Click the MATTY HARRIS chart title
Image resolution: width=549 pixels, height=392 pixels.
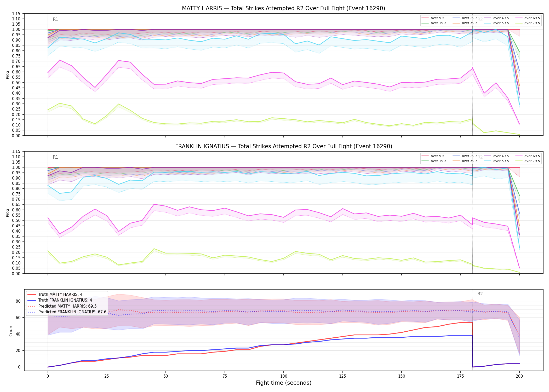click(283, 8)
